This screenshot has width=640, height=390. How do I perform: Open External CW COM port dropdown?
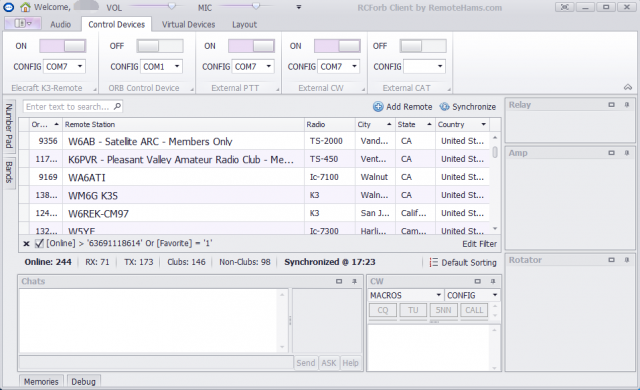[354, 66]
